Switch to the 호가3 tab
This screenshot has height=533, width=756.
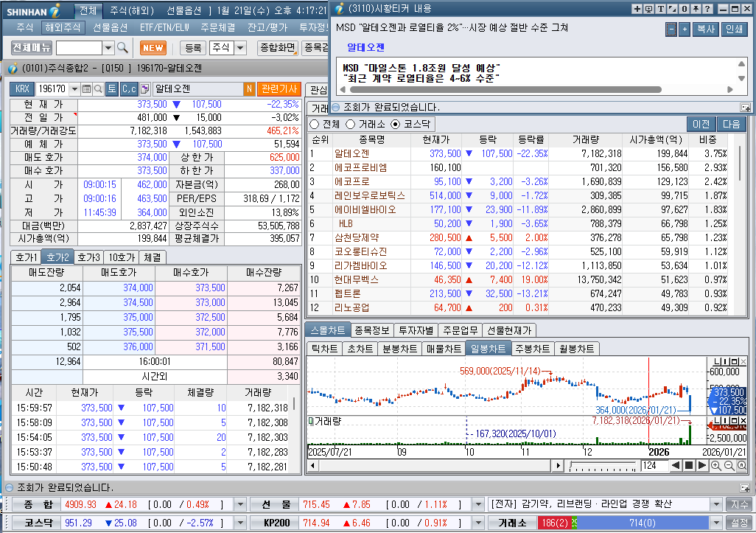point(89,257)
